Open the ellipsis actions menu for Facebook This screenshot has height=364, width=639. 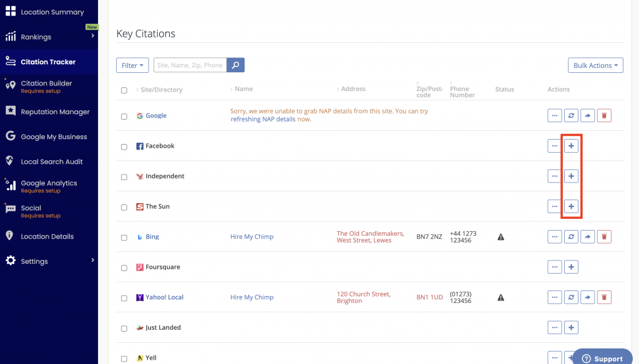(x=554, y=145)
